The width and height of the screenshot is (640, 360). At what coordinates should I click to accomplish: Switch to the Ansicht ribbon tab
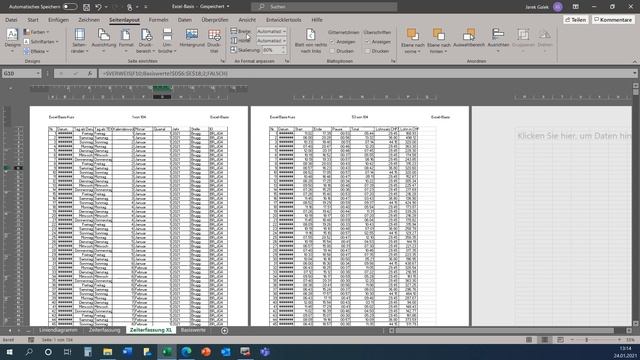[247, 20]
